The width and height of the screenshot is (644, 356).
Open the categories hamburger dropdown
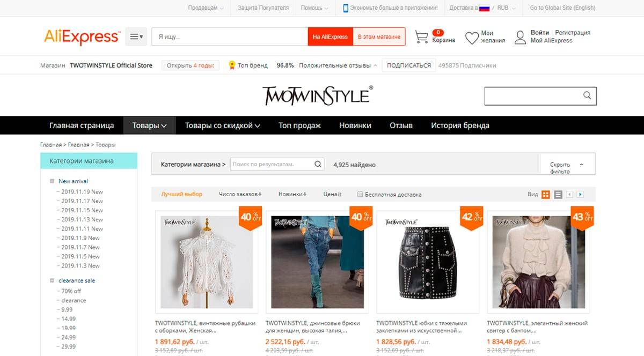[x=136, y=36]
